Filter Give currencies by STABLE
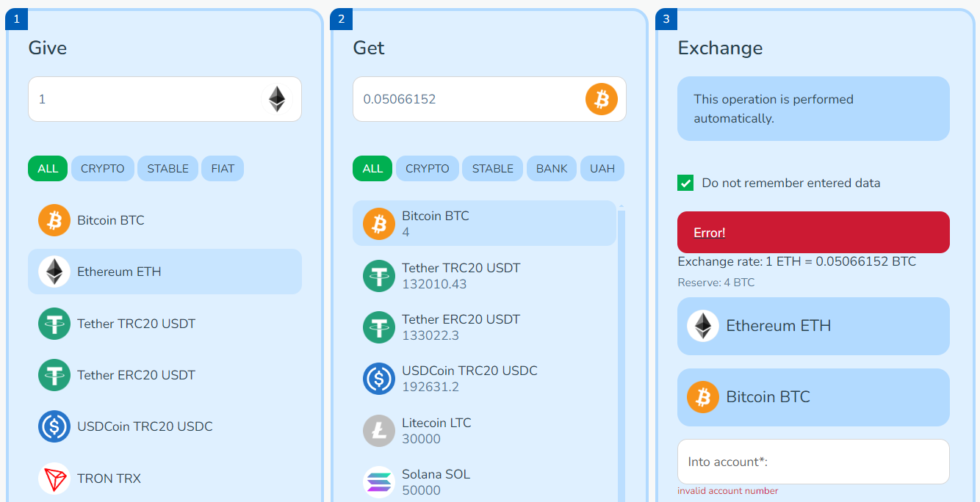Viewport: 980px width, 502px height. (167, 168)
